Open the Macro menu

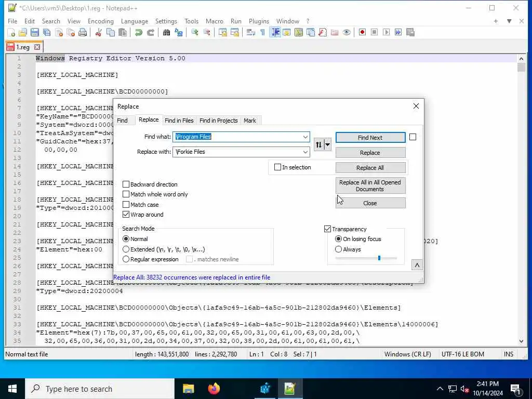point(215,21)
